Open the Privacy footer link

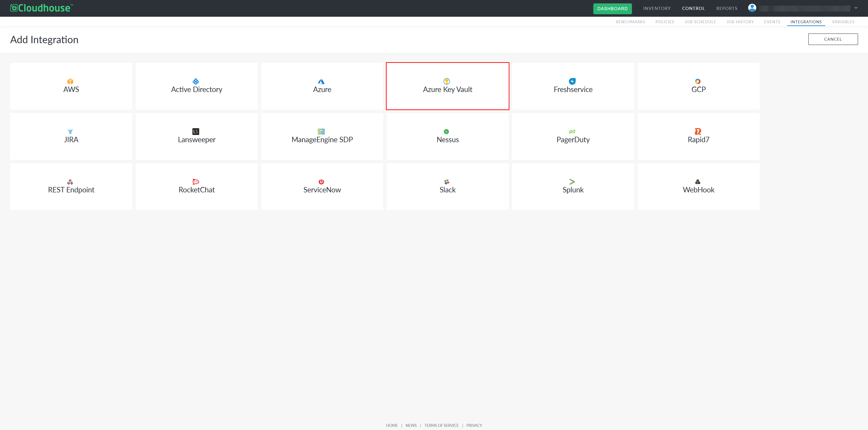point(474,425)
